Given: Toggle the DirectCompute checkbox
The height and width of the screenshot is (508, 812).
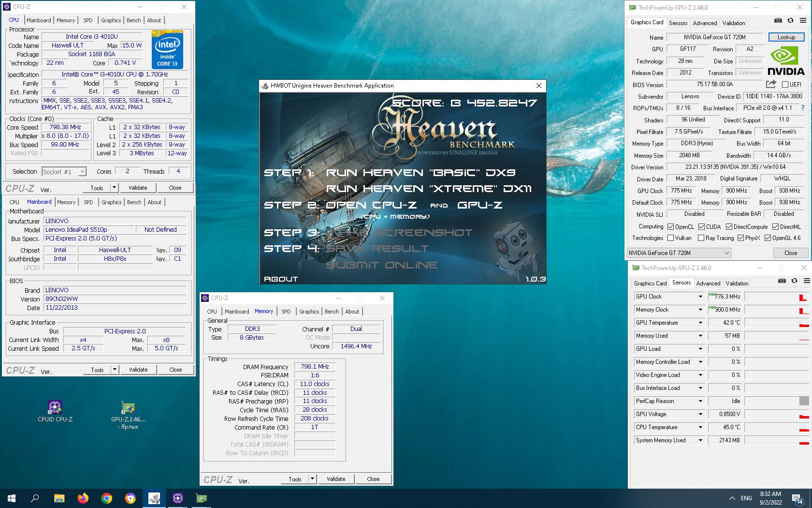Looking at the screenshot, I should click(729, 226).
